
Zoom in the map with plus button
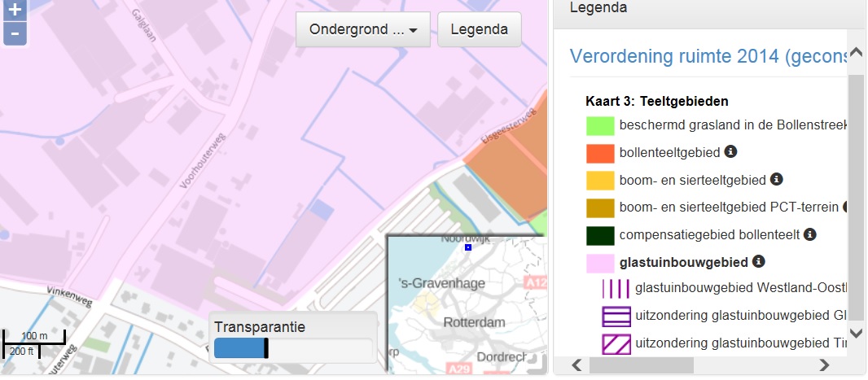point(15,10)
